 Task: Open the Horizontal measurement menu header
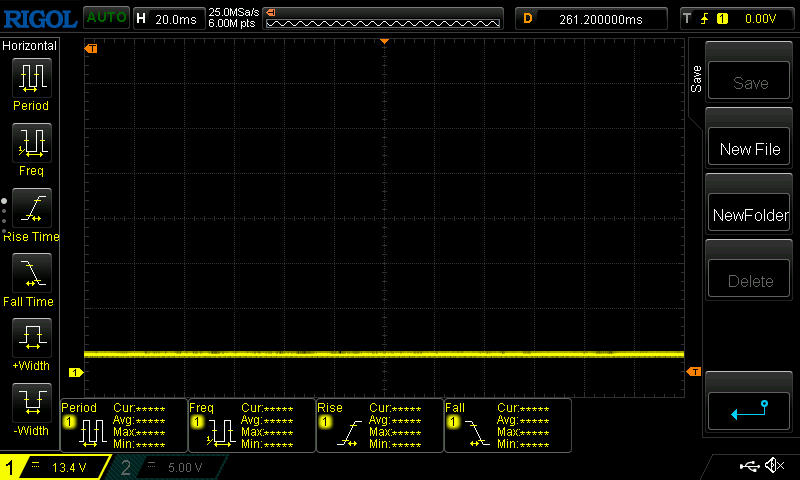click(x=30, y=46)
